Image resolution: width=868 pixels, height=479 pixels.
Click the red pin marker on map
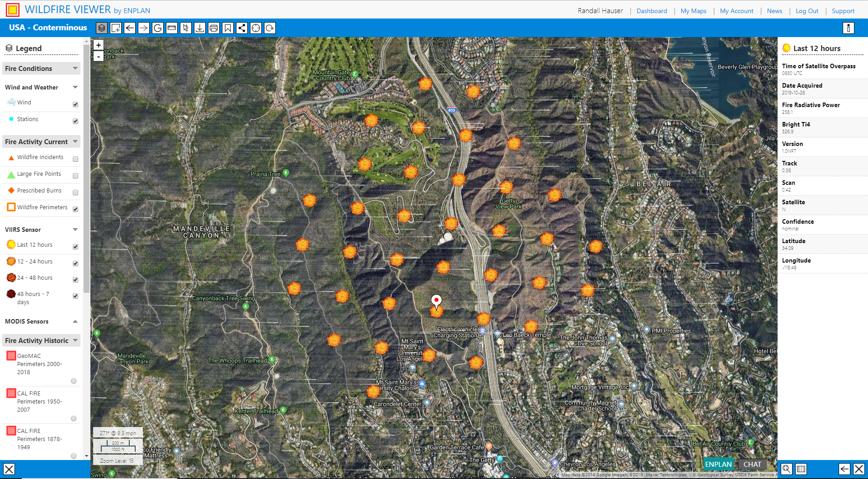[436, 301]
